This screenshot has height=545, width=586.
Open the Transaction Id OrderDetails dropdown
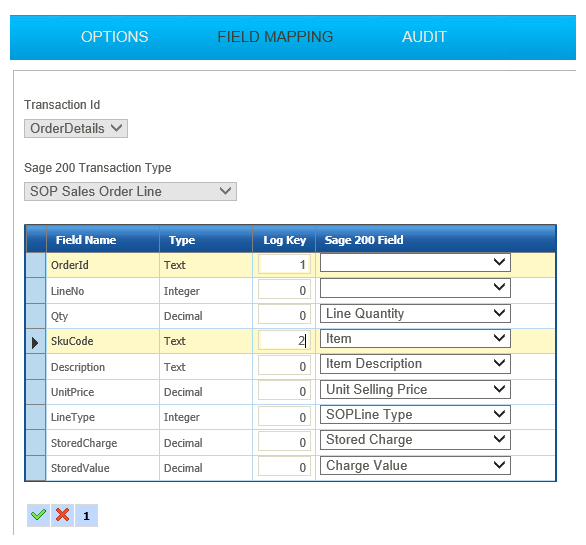click(76, 129)
